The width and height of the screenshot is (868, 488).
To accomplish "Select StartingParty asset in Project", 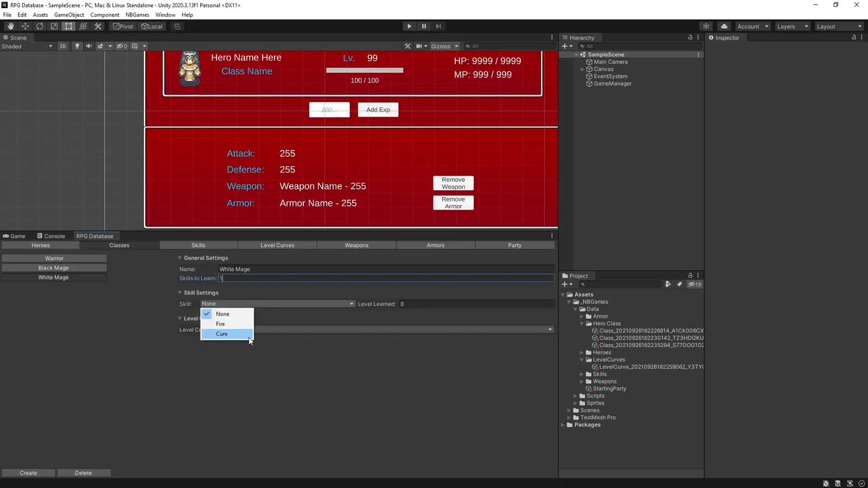I will 609,389.
